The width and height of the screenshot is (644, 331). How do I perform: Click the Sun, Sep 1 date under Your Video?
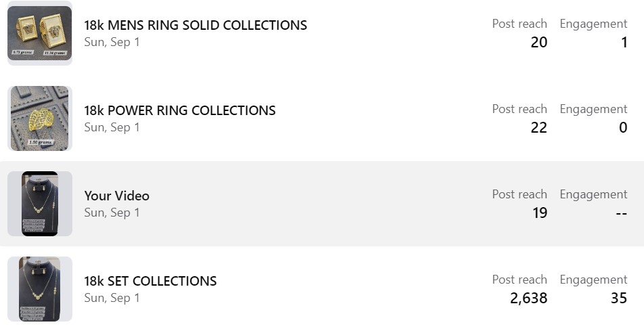point(112,213)
